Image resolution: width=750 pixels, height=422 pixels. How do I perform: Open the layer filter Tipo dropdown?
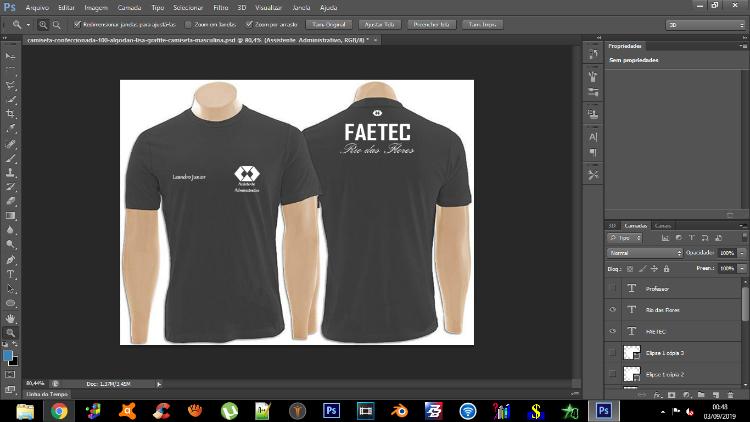pos(625,238)
